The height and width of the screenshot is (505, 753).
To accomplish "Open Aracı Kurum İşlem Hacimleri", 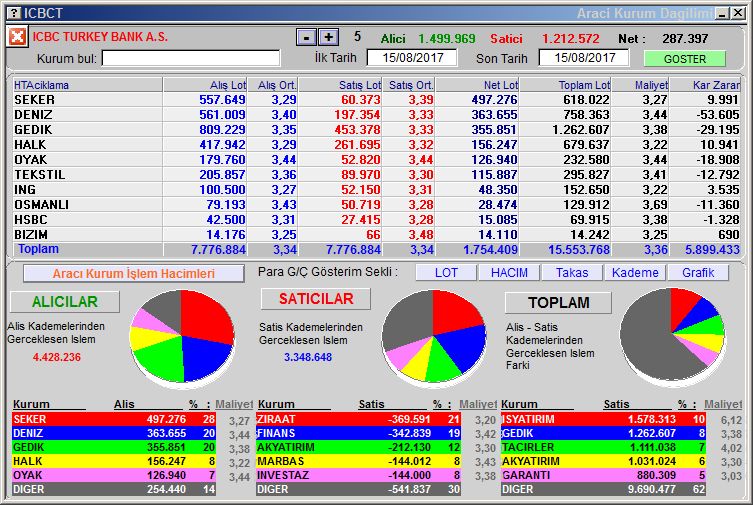I will click(134, 274).
